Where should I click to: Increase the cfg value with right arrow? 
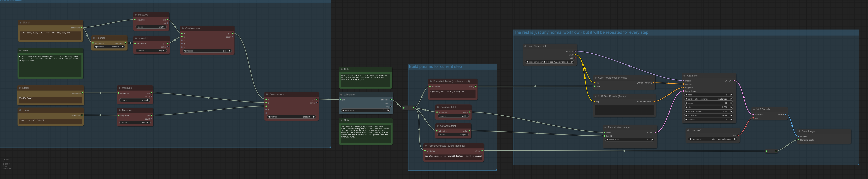tap(731, 107)
